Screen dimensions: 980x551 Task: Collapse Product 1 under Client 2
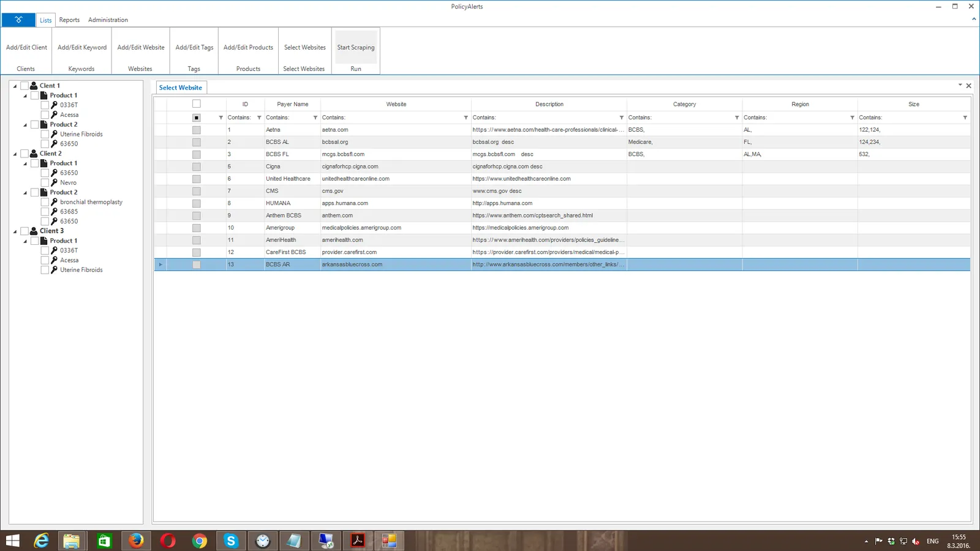pos(25,164)
